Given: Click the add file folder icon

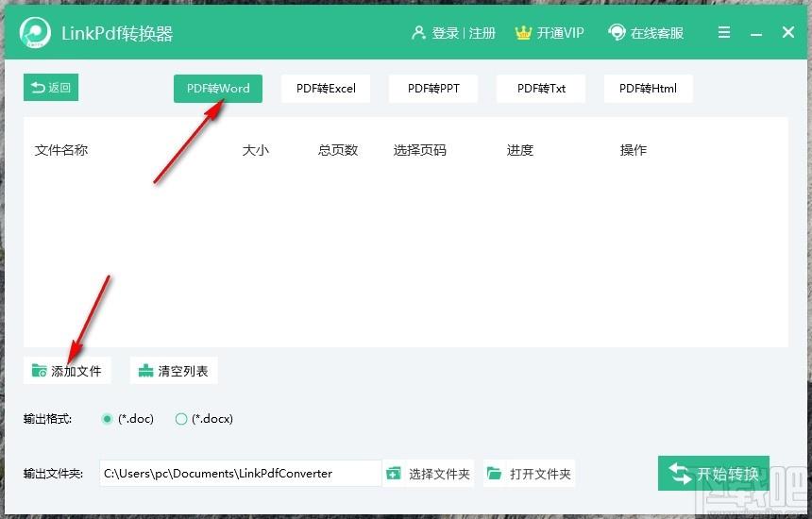Looking at the screenshot, I should [x=39, y=371].
